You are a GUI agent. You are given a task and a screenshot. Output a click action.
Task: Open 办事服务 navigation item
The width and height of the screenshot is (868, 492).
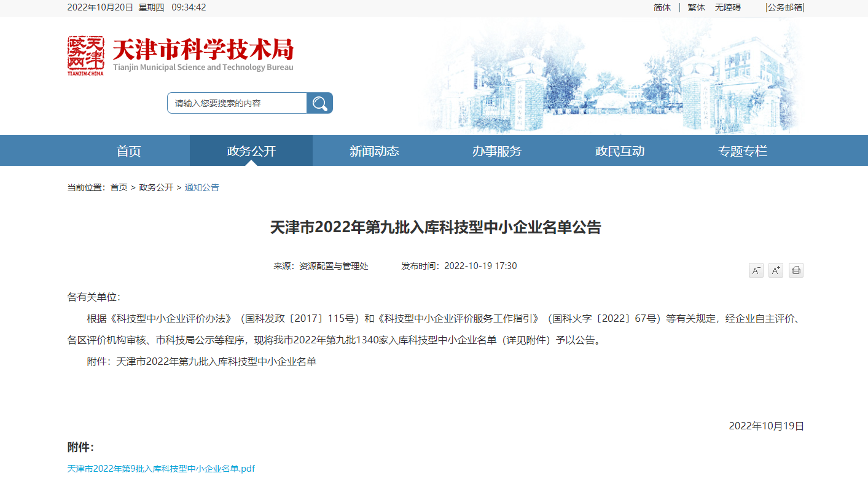[x=497, y=151]
